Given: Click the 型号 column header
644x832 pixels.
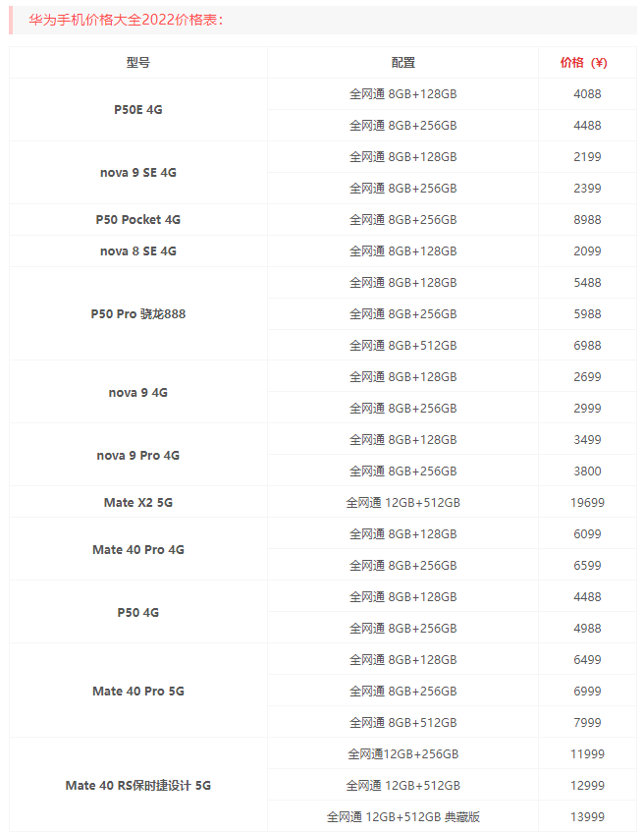Looking at the screenshot, I should (x=138, y=62).
